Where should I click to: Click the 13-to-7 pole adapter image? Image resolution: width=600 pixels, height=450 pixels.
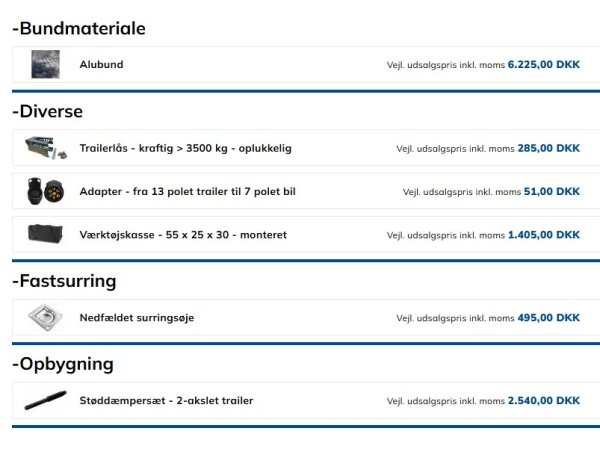tap(45, 191)
